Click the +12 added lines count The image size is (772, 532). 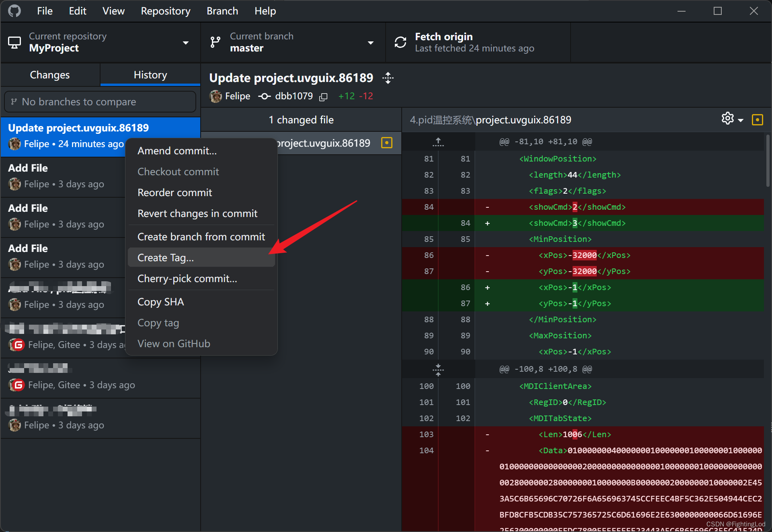point(346,96)
